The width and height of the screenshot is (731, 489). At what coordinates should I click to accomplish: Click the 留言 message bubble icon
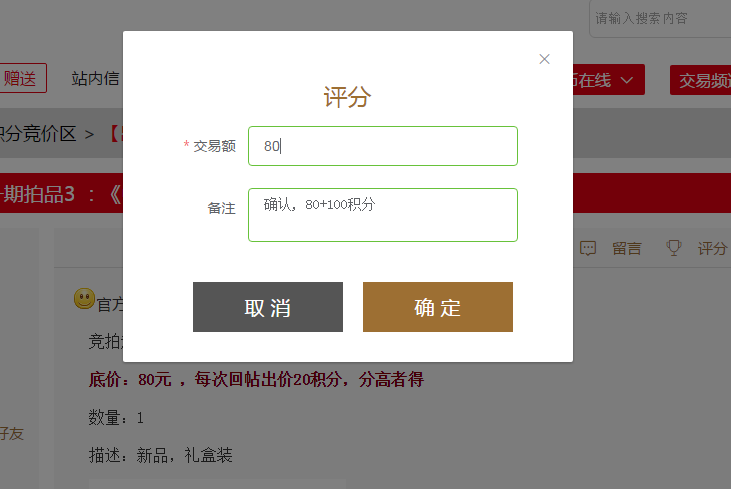(x=588, y=248)
